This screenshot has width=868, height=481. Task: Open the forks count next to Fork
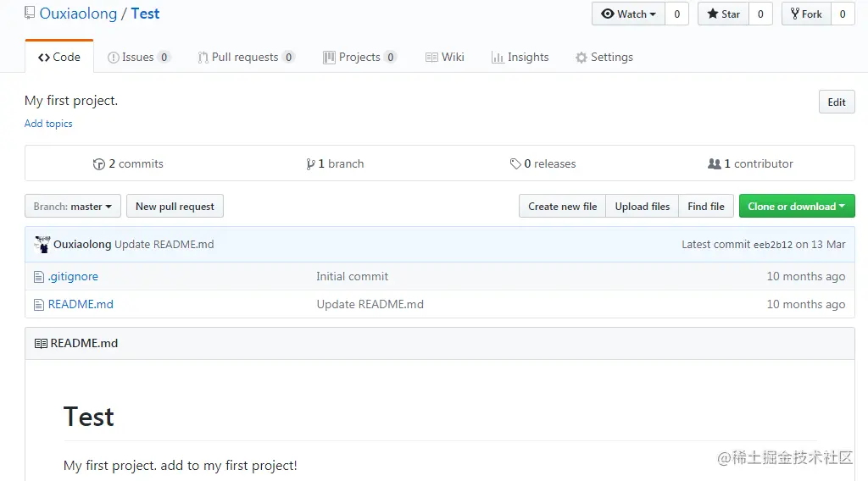(843, 14)
